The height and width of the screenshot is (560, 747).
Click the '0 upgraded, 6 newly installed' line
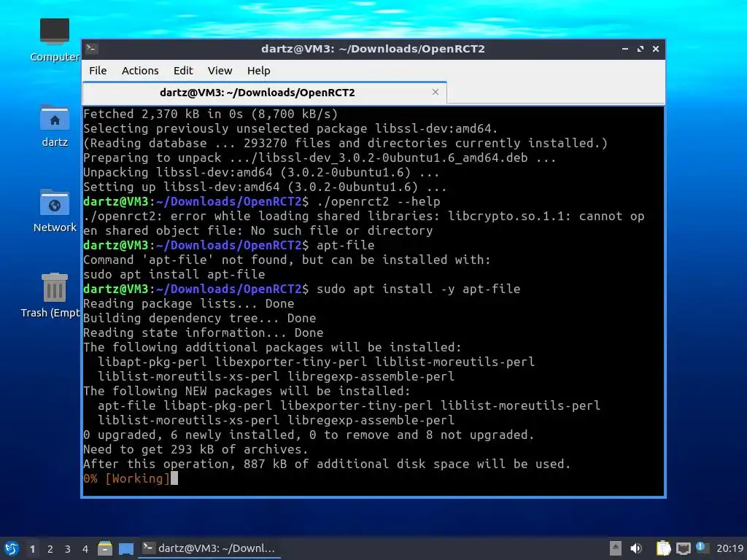point(309,435)
